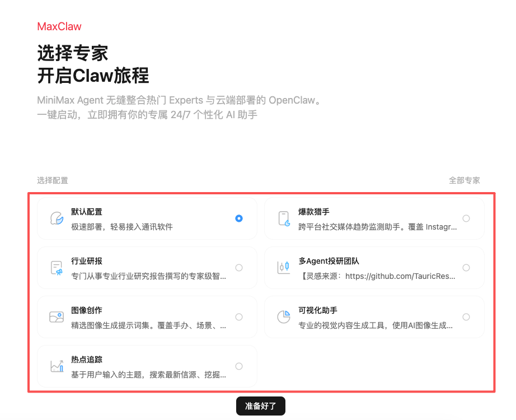Select the 多Agent投研团队 radio button
This screenshot has height=420, width=516.
pyautogui.click(x=466, y=268)
